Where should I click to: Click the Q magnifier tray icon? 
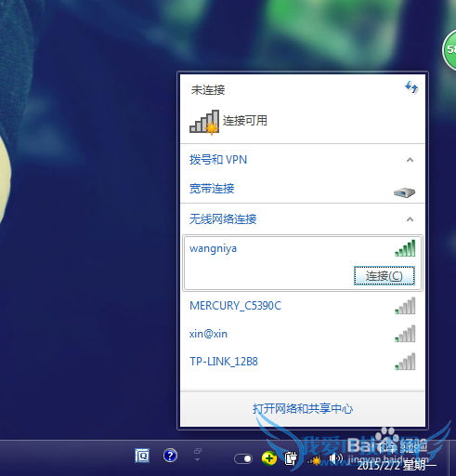pos(142,456)
